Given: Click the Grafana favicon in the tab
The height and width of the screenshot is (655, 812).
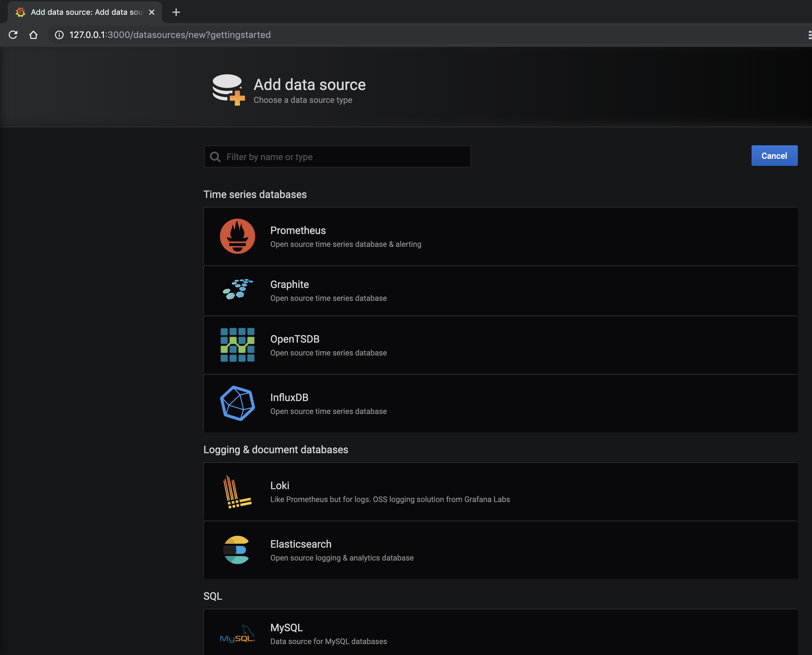Looking at the screenshot, I should 21,12.
